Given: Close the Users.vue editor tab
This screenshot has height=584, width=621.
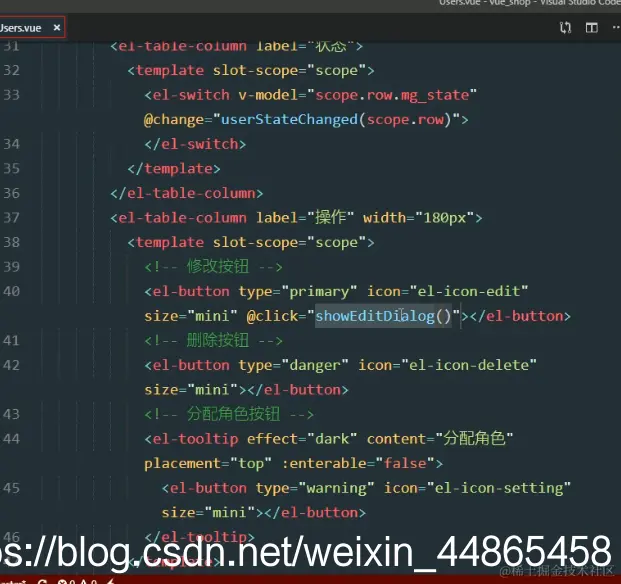Looking at the screenshot, I should tap(57, 28).
